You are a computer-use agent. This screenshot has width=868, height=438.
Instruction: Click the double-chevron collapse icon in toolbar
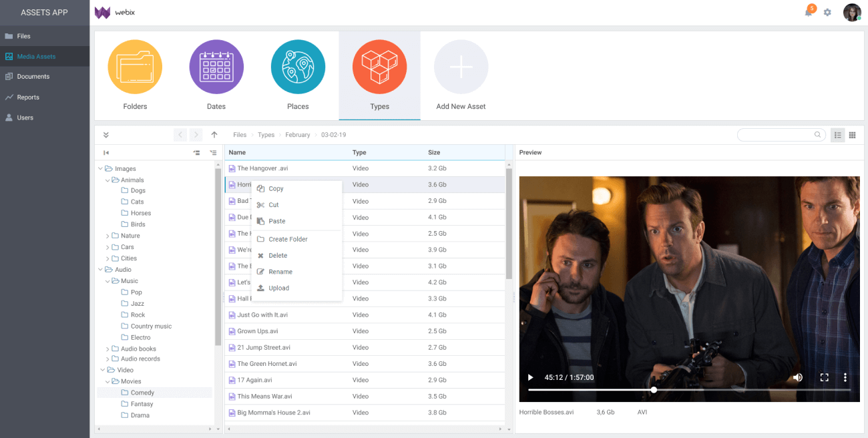(105, 135)
